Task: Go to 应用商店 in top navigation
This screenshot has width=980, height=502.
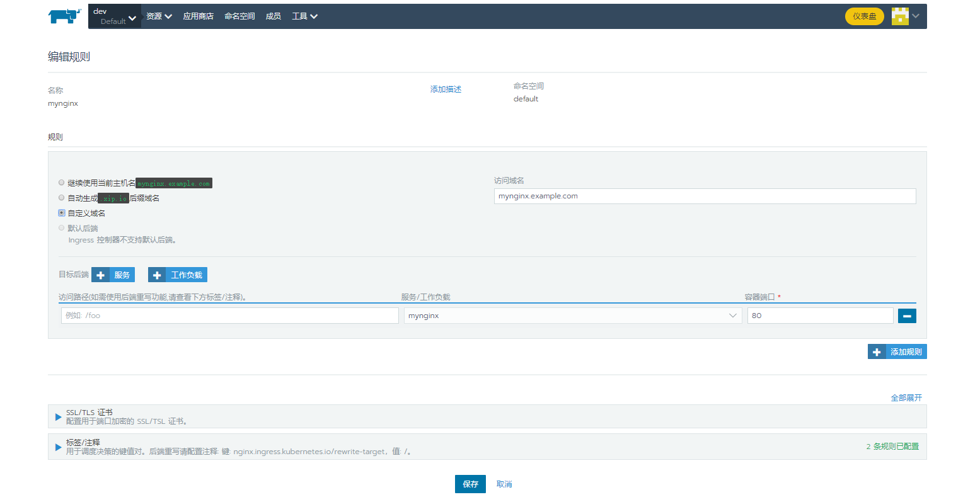Action: [198, 16]
